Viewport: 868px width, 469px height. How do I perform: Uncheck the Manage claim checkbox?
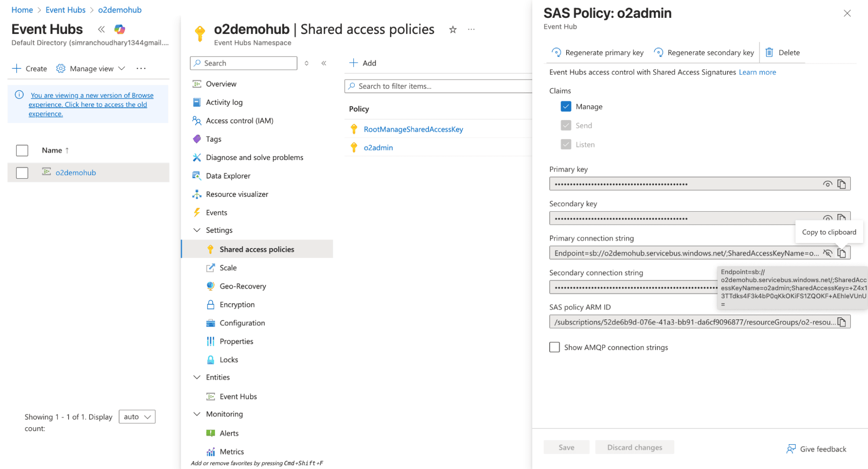click(x=566, y=106)
